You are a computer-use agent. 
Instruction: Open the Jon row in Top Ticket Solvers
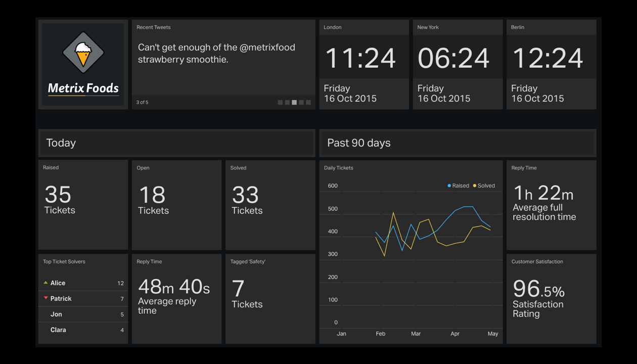(x=83, y=314)
